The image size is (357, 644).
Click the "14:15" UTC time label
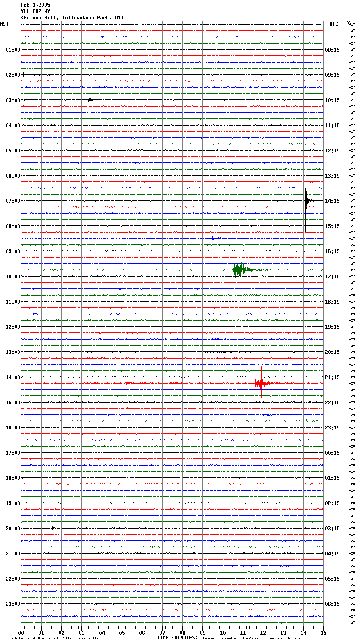[332, 201]
